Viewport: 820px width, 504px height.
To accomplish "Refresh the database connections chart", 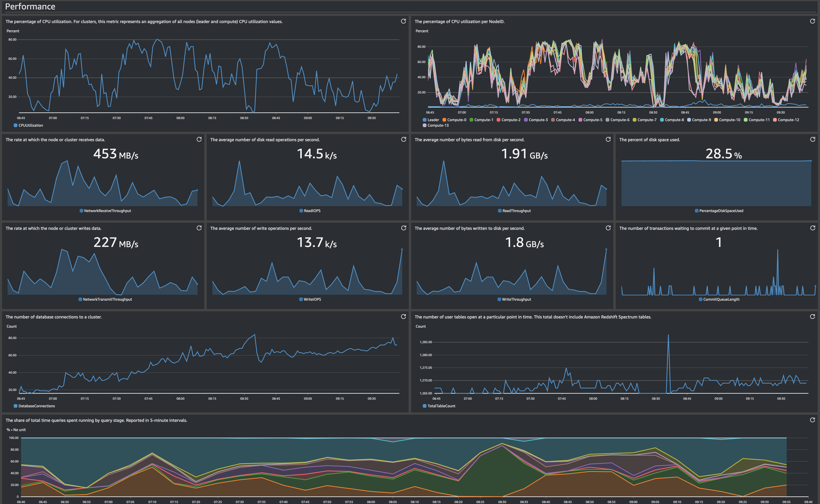I will 403,317.
